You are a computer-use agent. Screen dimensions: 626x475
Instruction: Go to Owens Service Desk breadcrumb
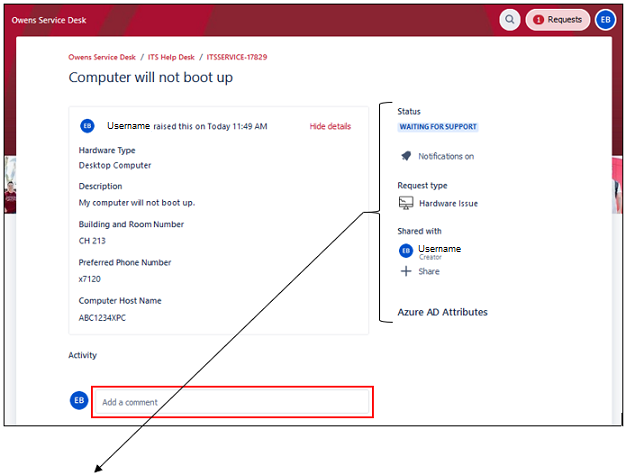[x=102, y=57]
